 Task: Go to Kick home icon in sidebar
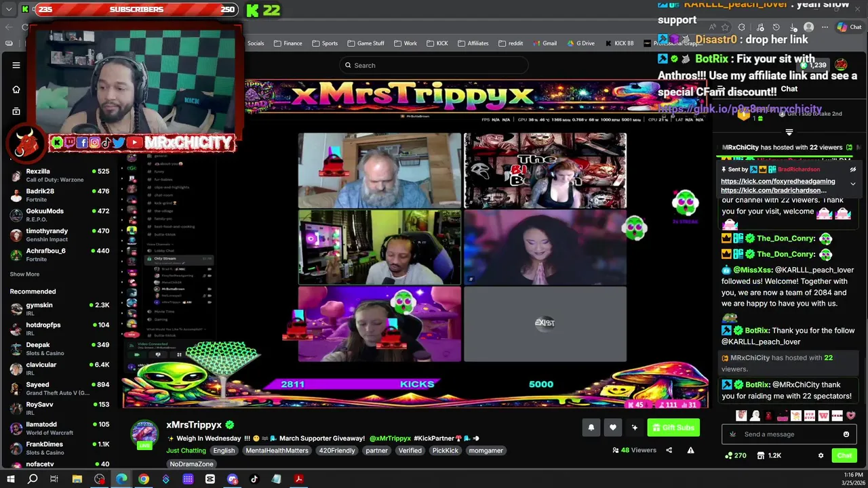(16, 89)
